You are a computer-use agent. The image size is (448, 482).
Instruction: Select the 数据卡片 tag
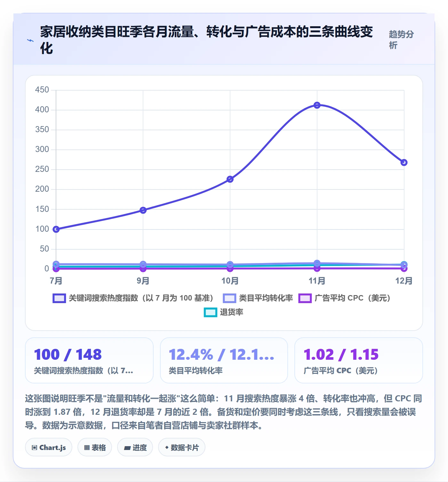pos(182,447)
